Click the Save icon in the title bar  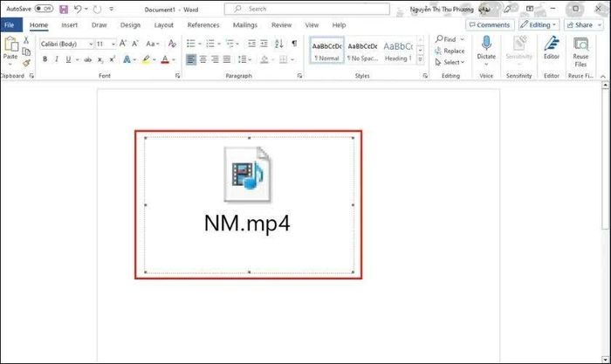(x=64, y=10)
